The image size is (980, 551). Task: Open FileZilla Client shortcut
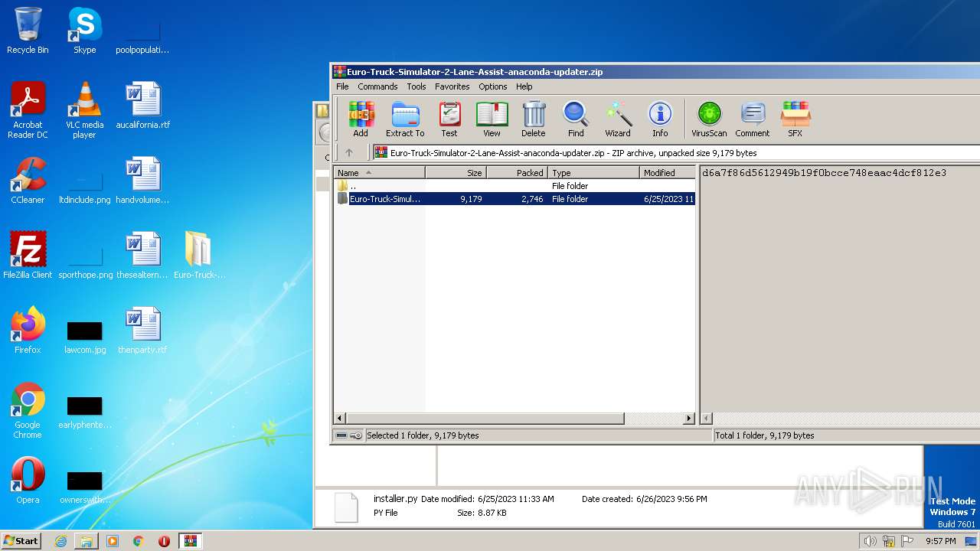tap(28, 256)
